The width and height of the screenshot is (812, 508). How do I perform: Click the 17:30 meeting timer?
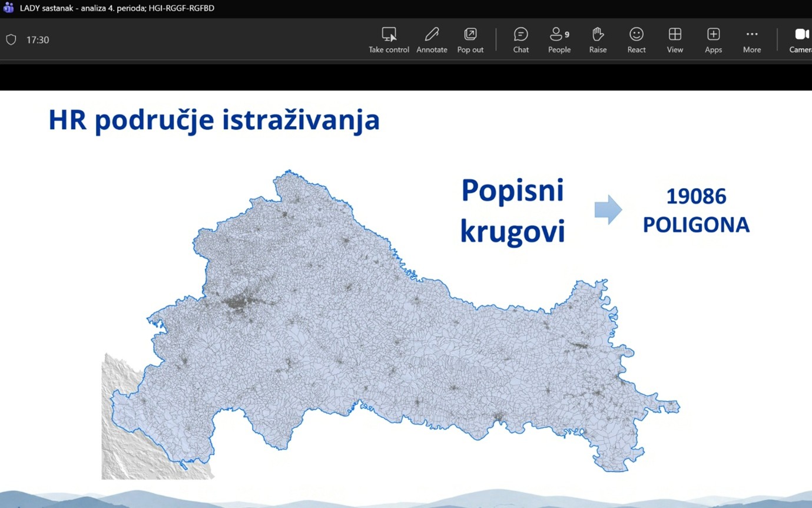pyautogui.click(x=38, y=40)
